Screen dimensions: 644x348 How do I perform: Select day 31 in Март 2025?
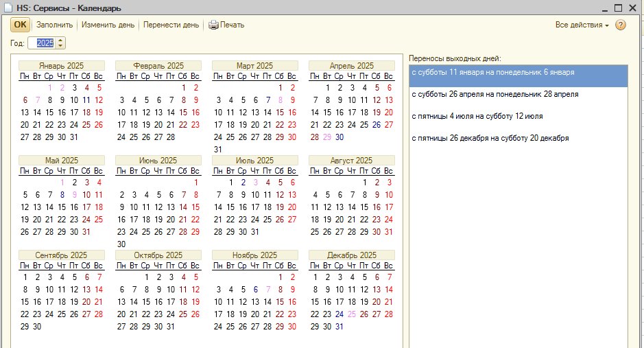pos(218,150)
